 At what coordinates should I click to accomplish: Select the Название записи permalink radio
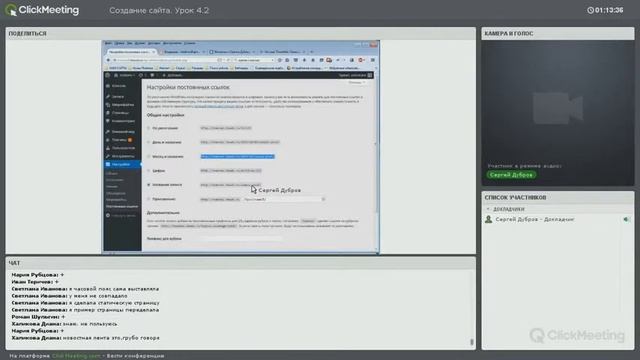coord(149,185)
